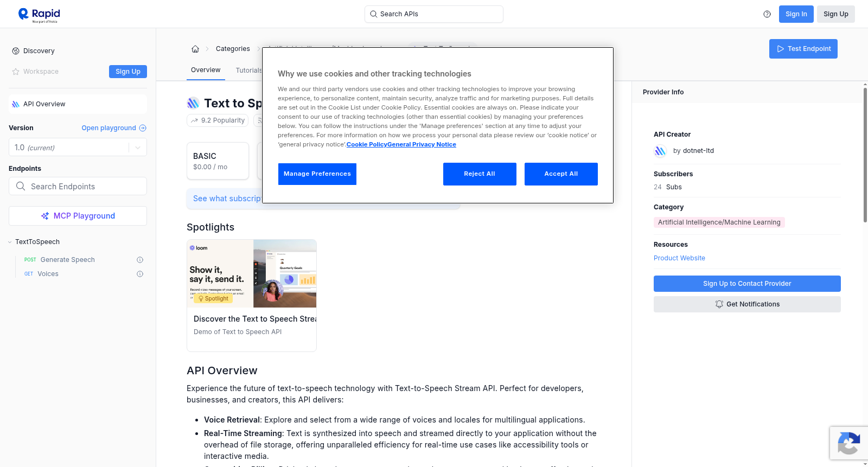Click Sign Up to Contact Provider
Image resolution: width=868 pixels, height=467 pixels.
[747, 284]
